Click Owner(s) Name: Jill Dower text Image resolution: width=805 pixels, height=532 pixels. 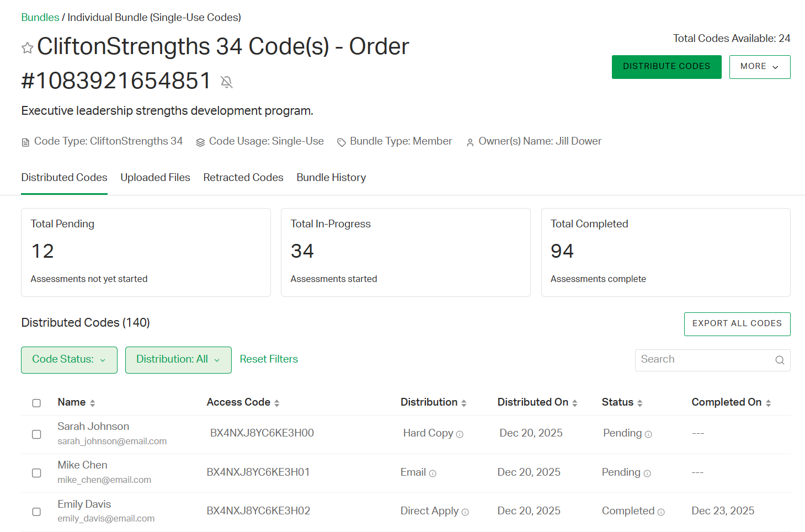540,141
